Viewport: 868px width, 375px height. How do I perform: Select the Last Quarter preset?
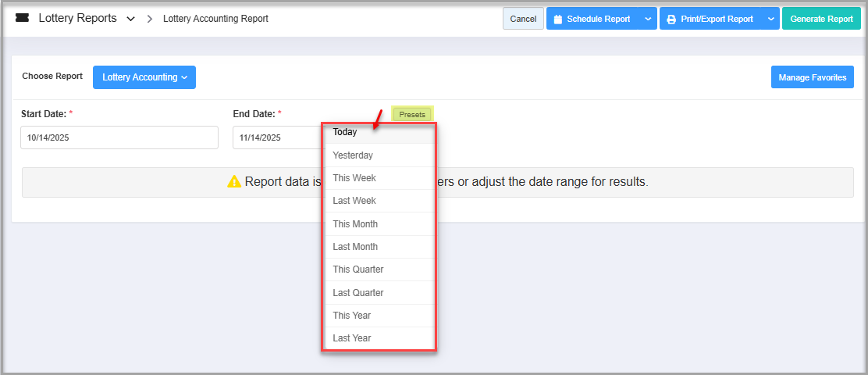(379, 292)
